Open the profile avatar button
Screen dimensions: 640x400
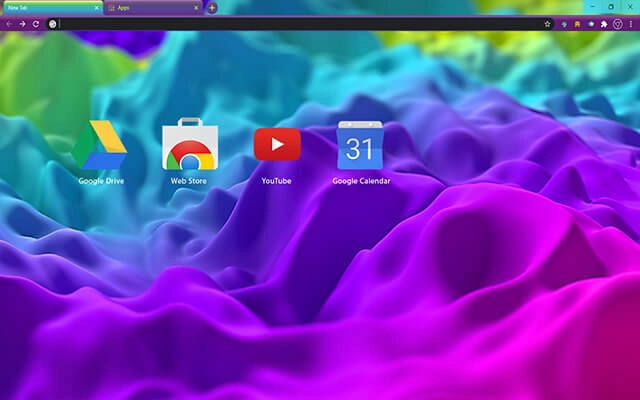pyautogui.click(x=618, y=24)
